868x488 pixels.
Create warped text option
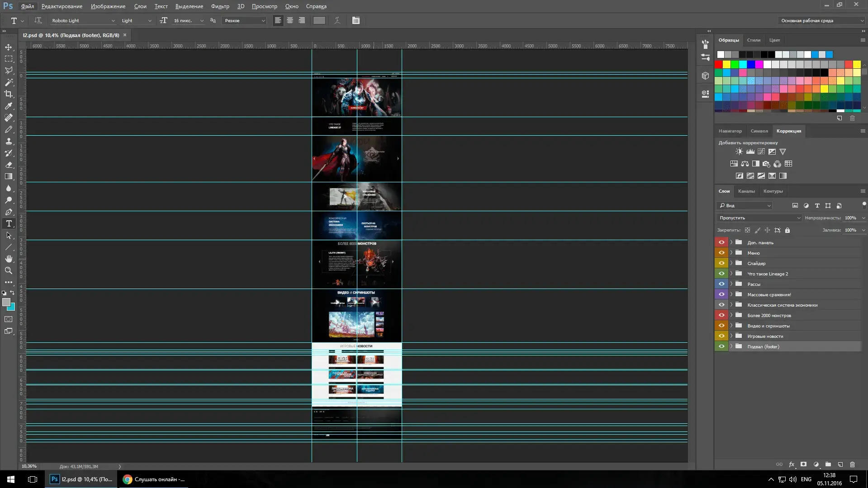(337, 20)
